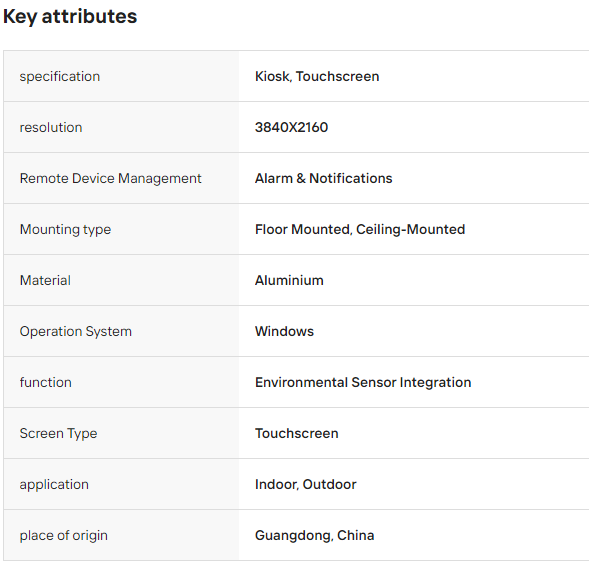This screenshot has height=561, width=589.
Task: Click the Alarm & Notifications value
Action: [323, 178]
